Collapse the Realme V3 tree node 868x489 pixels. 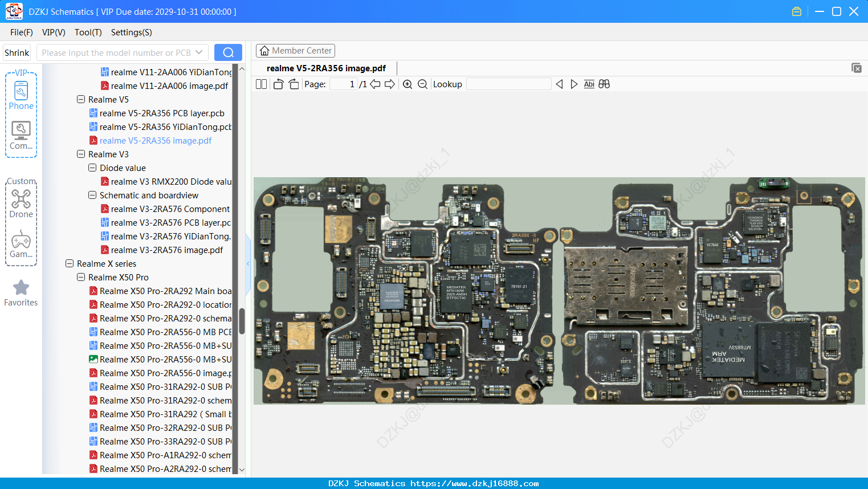click(x=81, y=154)
